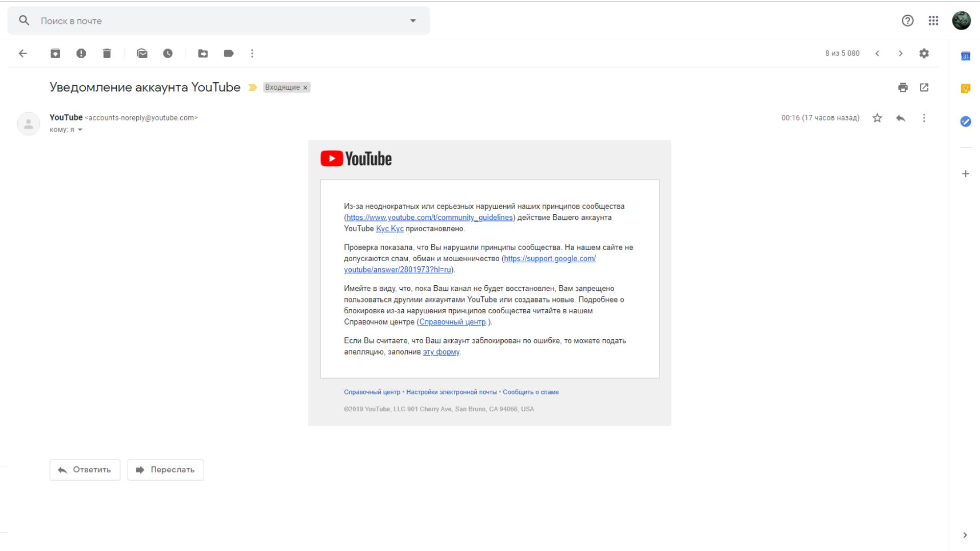Go to older message arrow
The image size is (980, 551).
(901, 54)
